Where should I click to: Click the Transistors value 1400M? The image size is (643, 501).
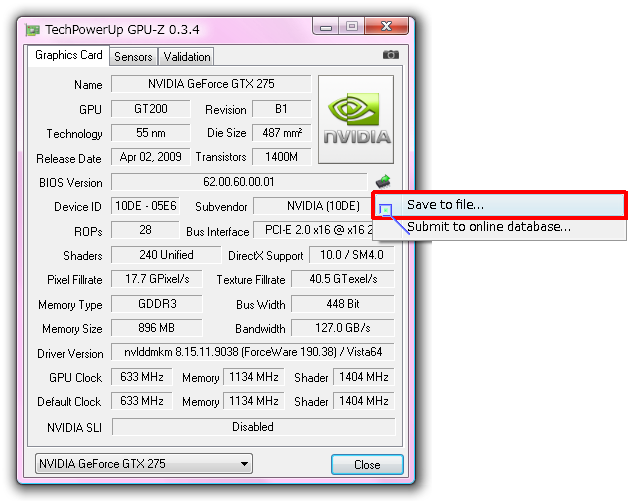tap(281, 157)
